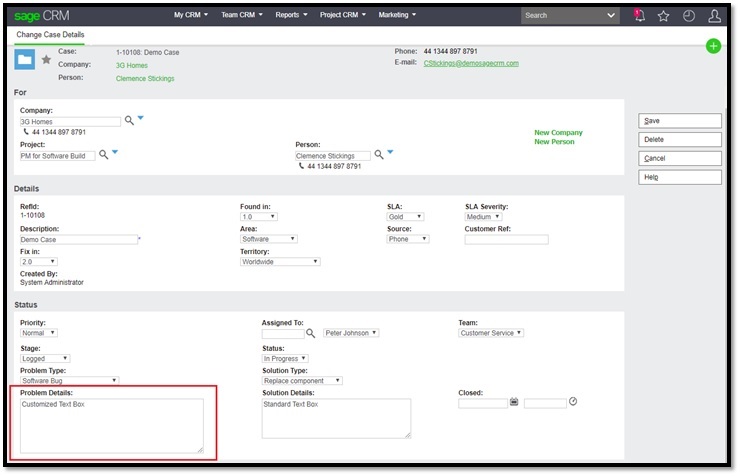The image size is (740, 476).
Task: Click the Closed time clock icon
Action: pyautogui.click(x=573, y=402)
